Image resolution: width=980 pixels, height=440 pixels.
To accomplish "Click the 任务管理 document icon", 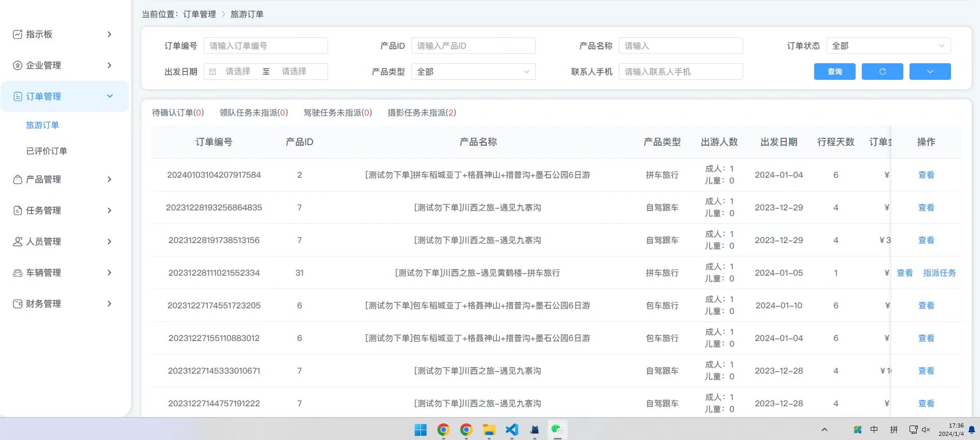I will click(18, 210).
